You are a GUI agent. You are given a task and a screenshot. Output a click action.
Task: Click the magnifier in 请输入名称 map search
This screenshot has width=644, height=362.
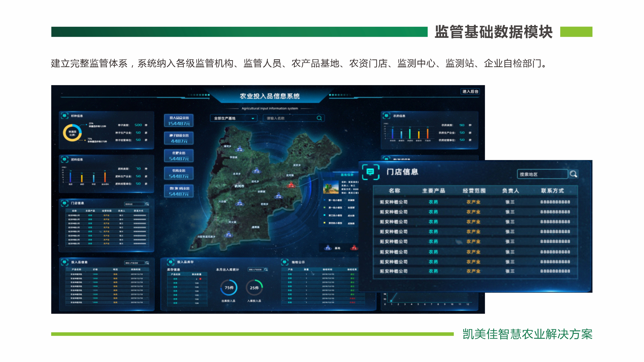[319, 118]
